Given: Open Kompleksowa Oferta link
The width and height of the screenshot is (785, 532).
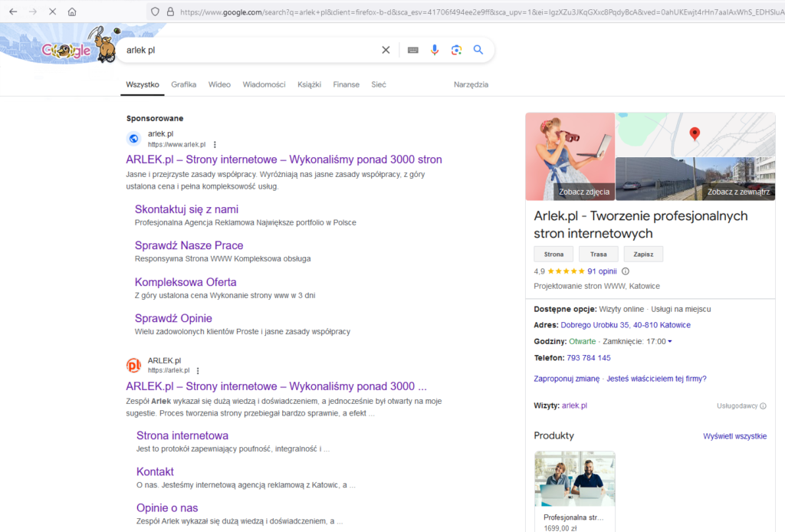Looking at the screenshot, I should 186,282.
